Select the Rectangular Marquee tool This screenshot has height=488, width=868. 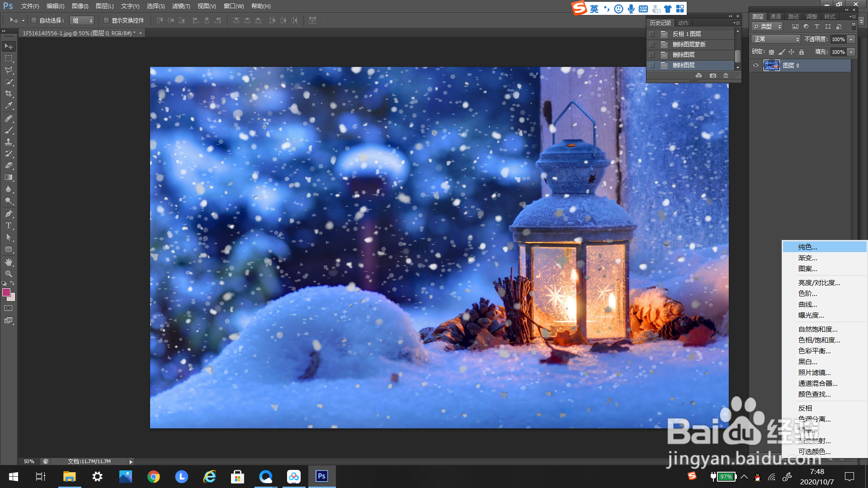tap(9, 58)
